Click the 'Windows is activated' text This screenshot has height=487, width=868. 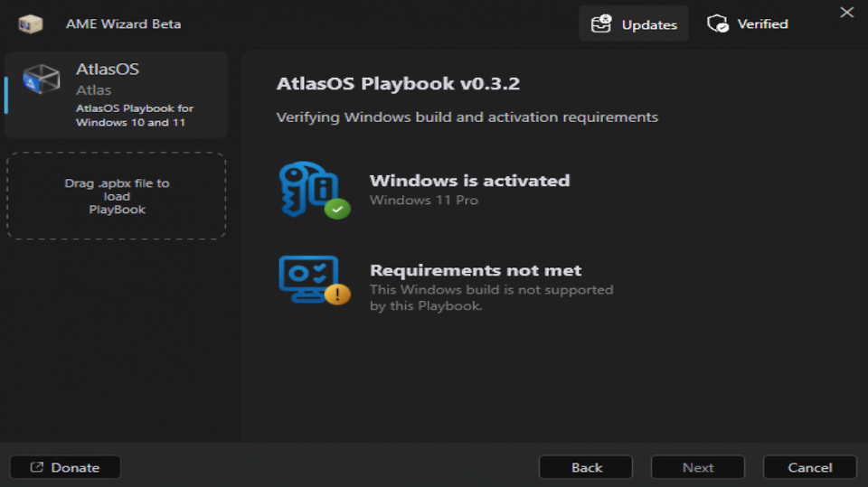[469, 181]
